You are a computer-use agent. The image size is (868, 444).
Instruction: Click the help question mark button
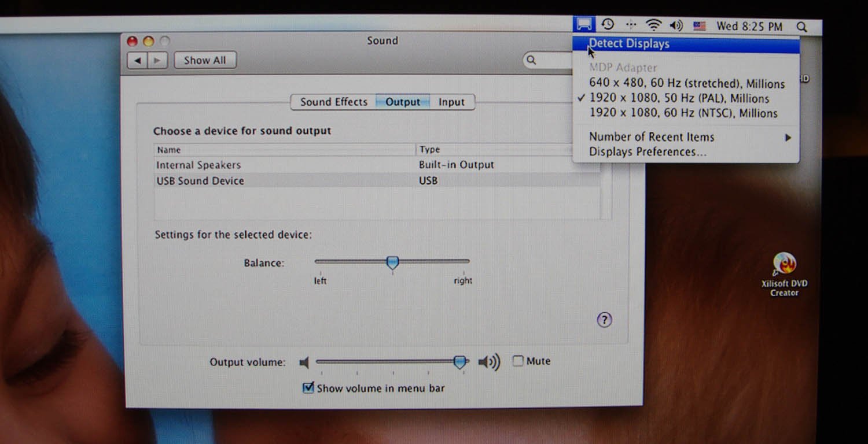(604, 320)
